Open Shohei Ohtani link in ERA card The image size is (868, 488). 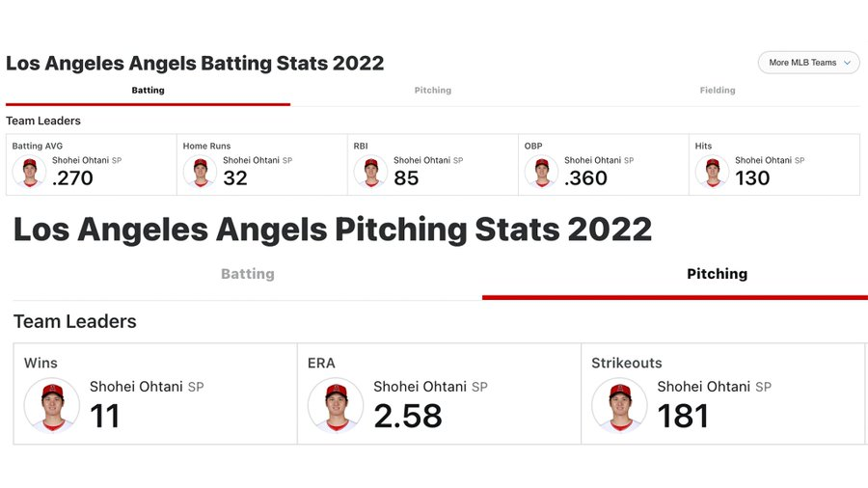pos(420,386)
